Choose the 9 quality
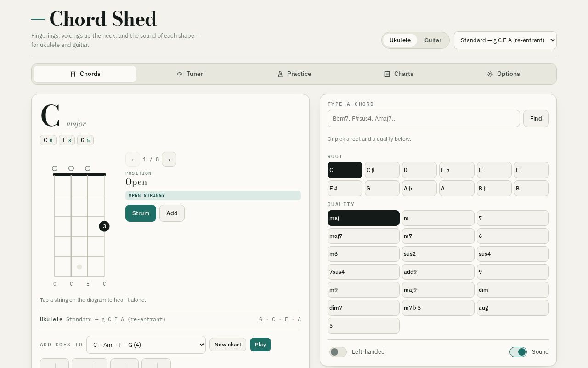This screenshot has height=368, width=588. (513, 272)
